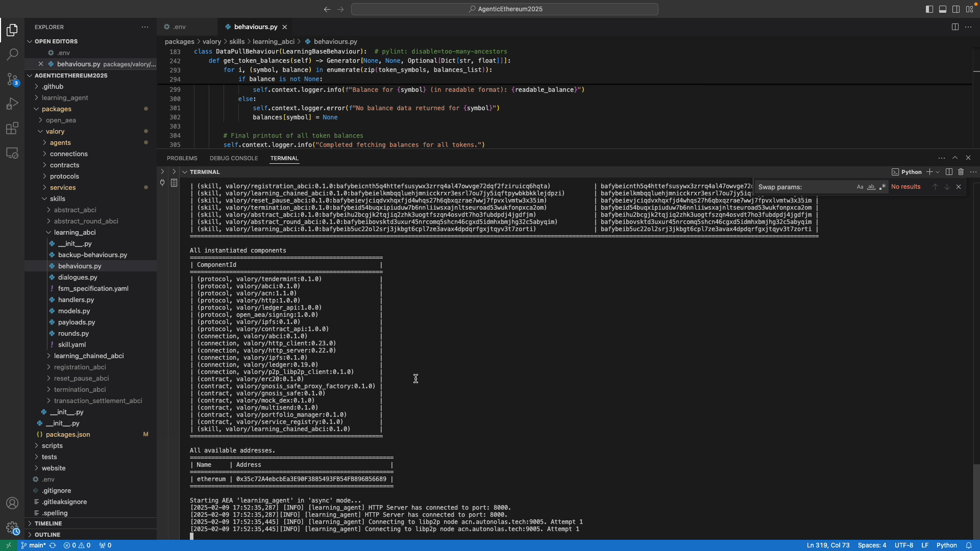Open errors and warnings in status bar

(77, 545)
